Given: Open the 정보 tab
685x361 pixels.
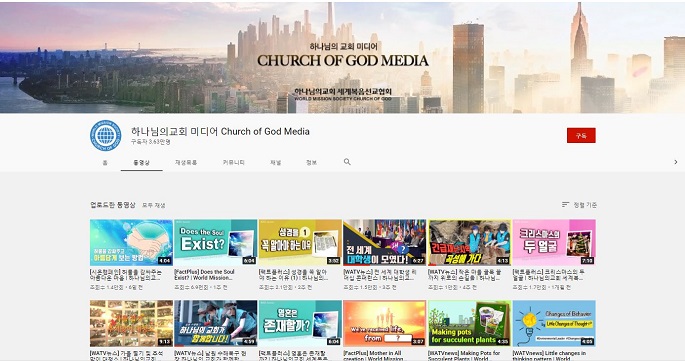Looking at the screenshot, I should 311,163.
